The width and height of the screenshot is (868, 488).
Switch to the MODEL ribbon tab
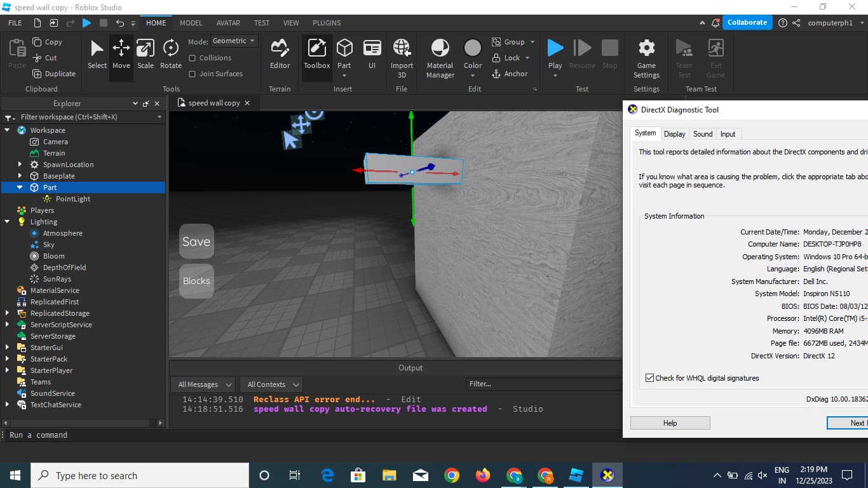(191, 23)
